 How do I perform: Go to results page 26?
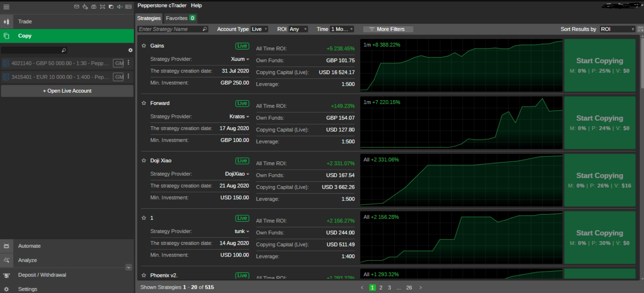409,288
